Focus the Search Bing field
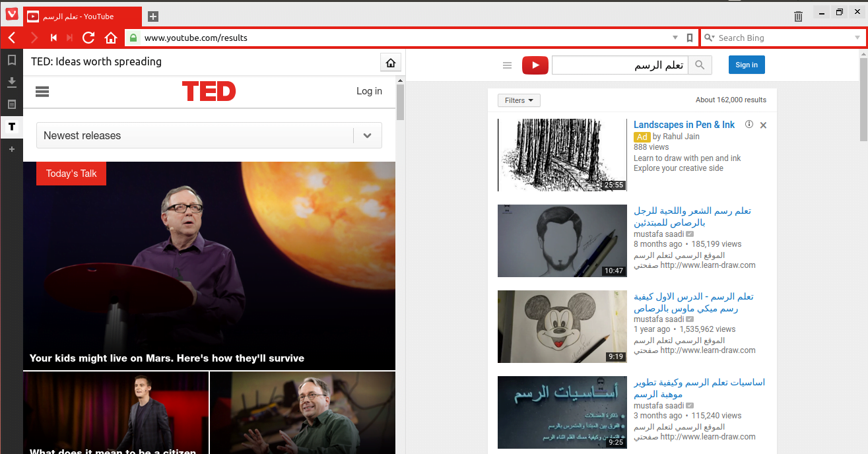868x454 pixels. point(784,38)
